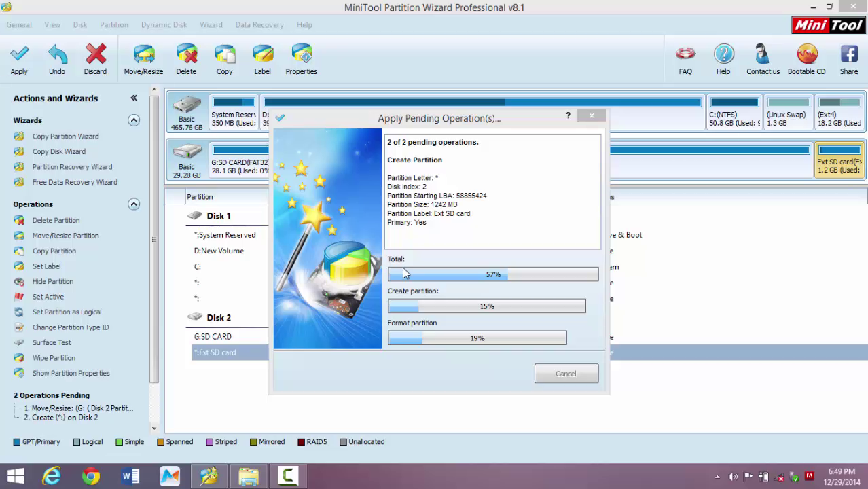The width and height of the screenshot is (868, 489).
Task: Open the Disk menu
Action: coord(80,24)
